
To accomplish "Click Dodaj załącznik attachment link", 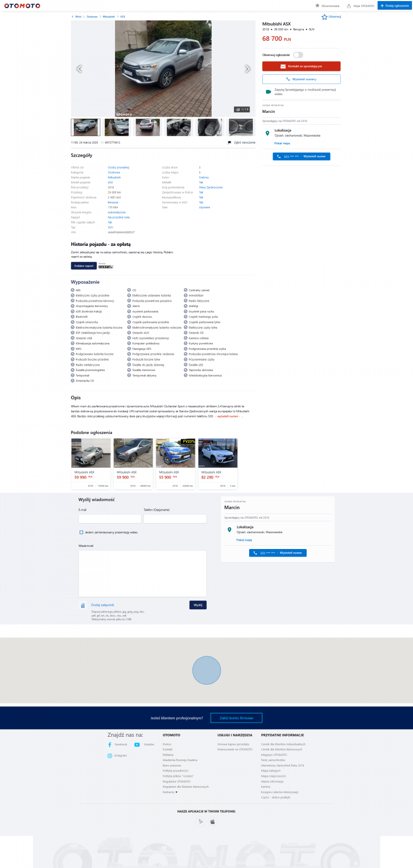I will pyautogui.click(x=103, y=605).
